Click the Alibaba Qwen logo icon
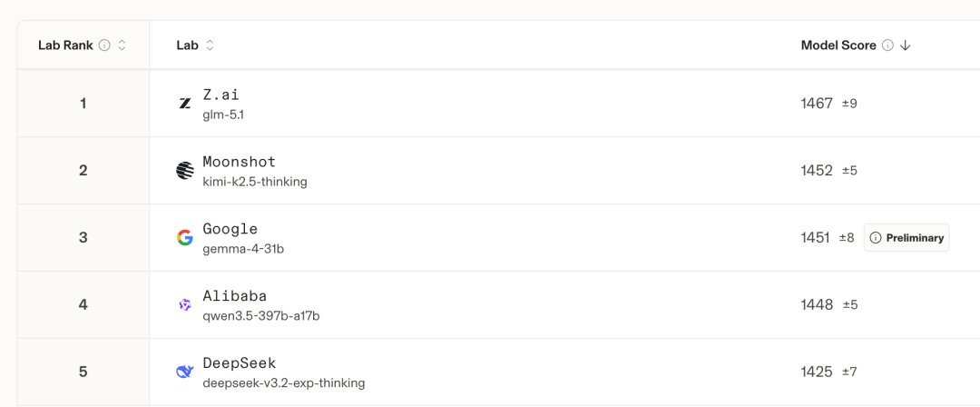Image resolution: width=980 pixels, height=407 pixels. pos(185,305)
